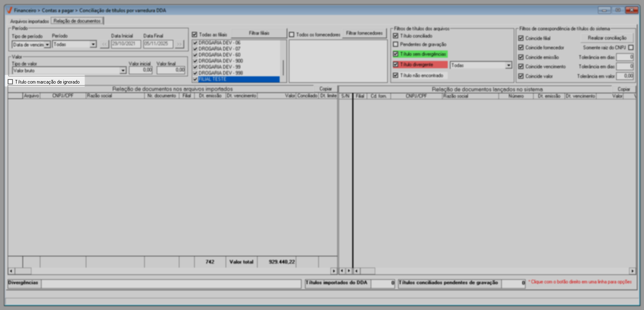Click the Data Final date field
Image resolution: width=644 pixels, height=310 pixels.
pos(158,44)
